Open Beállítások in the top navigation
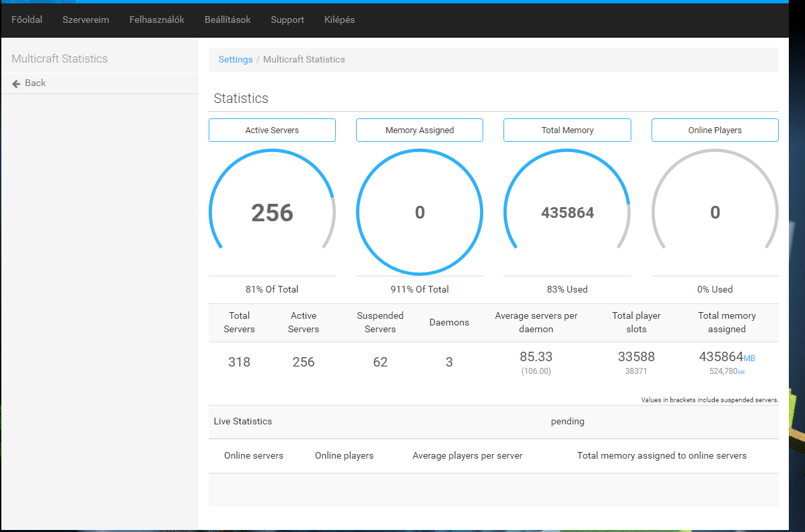 pyautogui.click(x=228, y=20)
